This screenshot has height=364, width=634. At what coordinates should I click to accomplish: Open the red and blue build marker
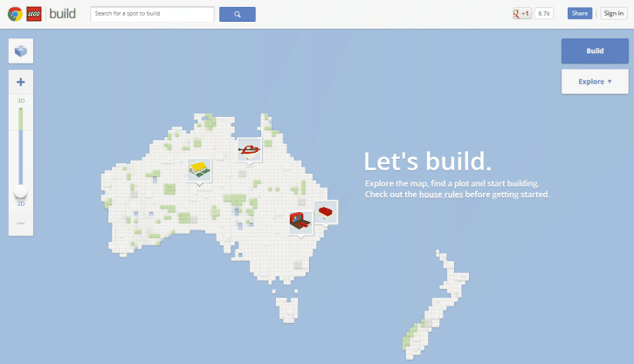300,223
